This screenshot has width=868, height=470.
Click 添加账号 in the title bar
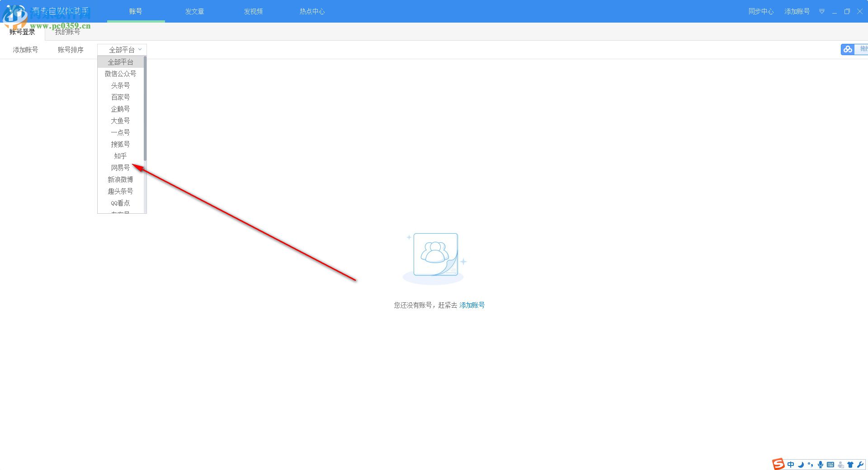[797, 11]
